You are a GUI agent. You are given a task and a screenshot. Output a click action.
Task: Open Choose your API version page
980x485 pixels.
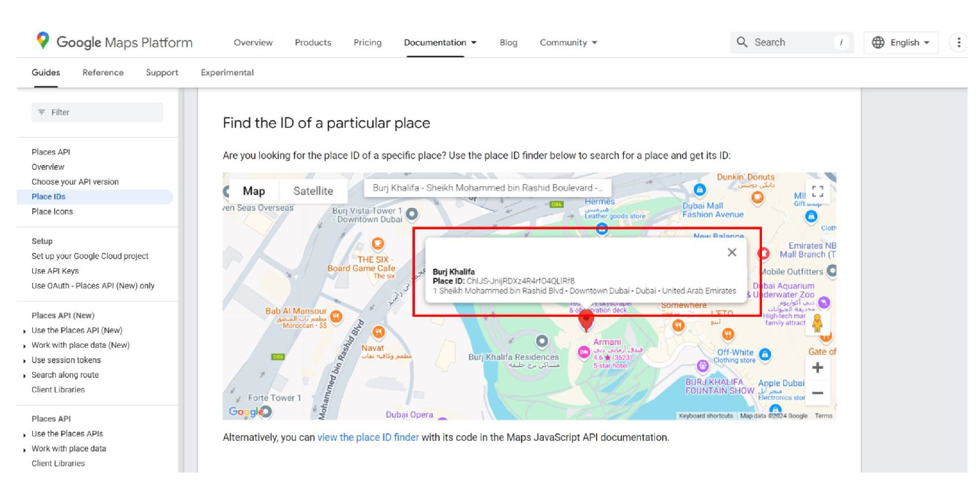(75, 182)
